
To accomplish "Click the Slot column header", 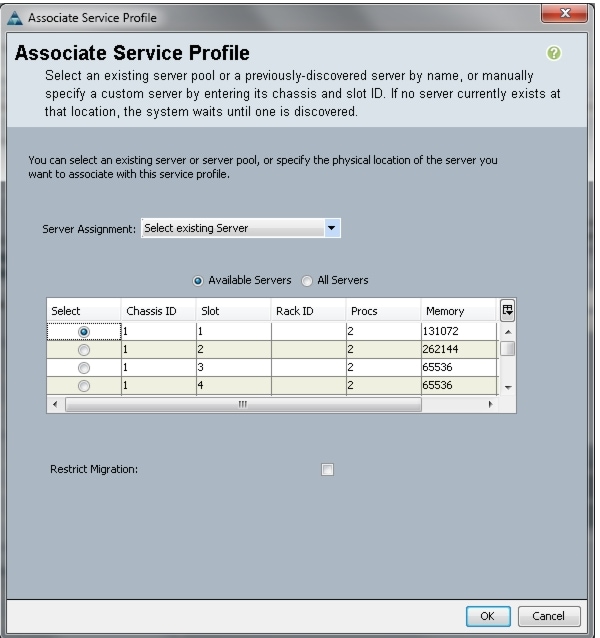I will (x=233, y=311).
